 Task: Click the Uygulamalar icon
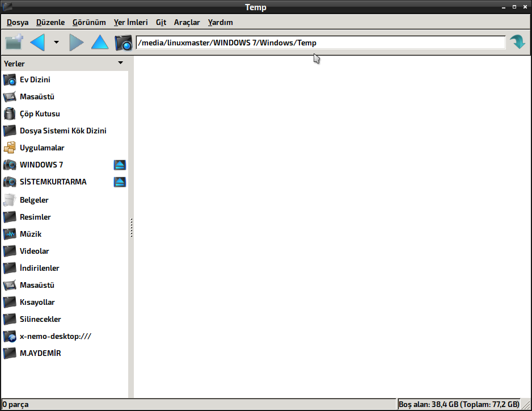coord(10,148)
